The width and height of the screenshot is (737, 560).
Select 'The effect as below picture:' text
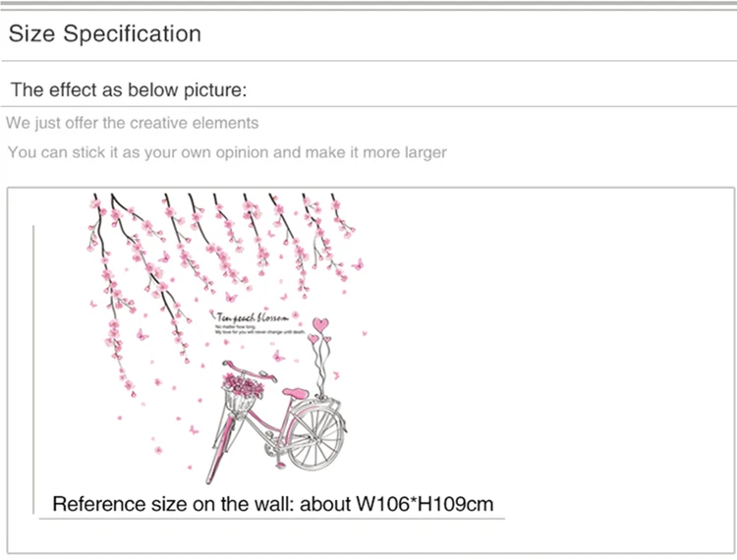[129, 89]
